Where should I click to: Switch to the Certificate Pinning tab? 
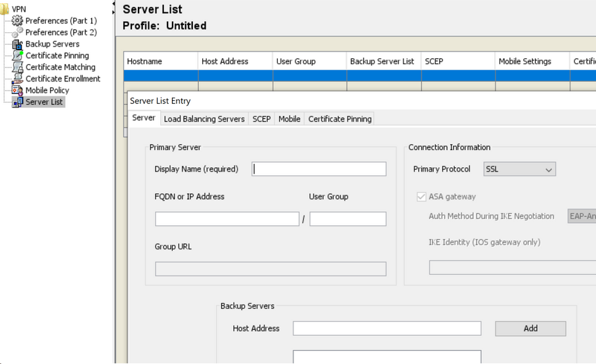point(340,119)
